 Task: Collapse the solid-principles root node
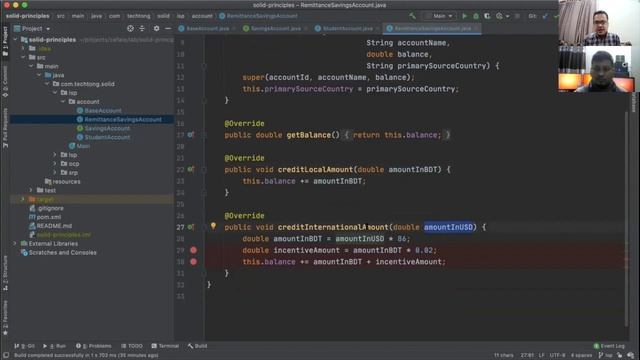[16, 40]
